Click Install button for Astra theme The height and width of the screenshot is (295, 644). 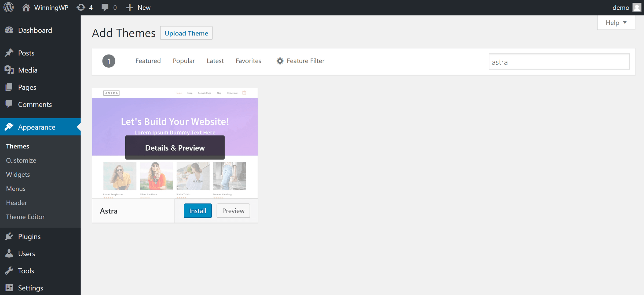pyautogui.click(x=197, y=210)
